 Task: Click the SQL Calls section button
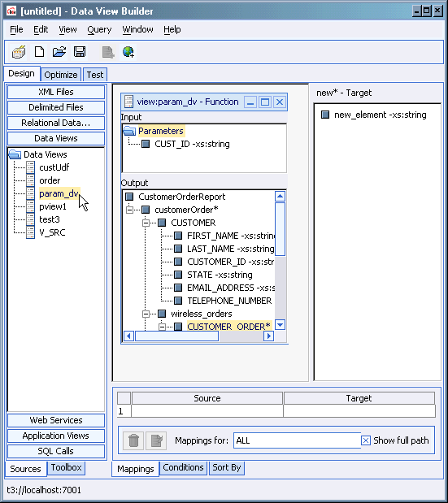point(56,451)
